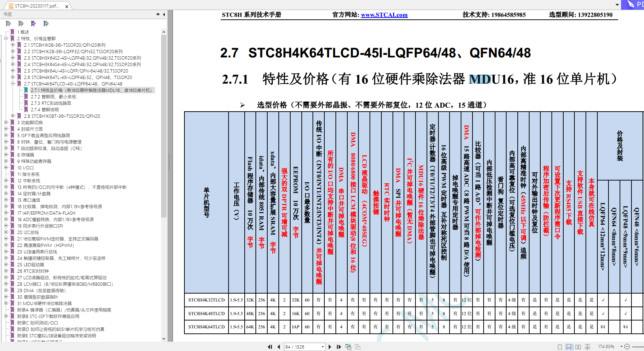
Task: Click the delete bookmark icon in bookmarks panel
Action: [8, 24]
